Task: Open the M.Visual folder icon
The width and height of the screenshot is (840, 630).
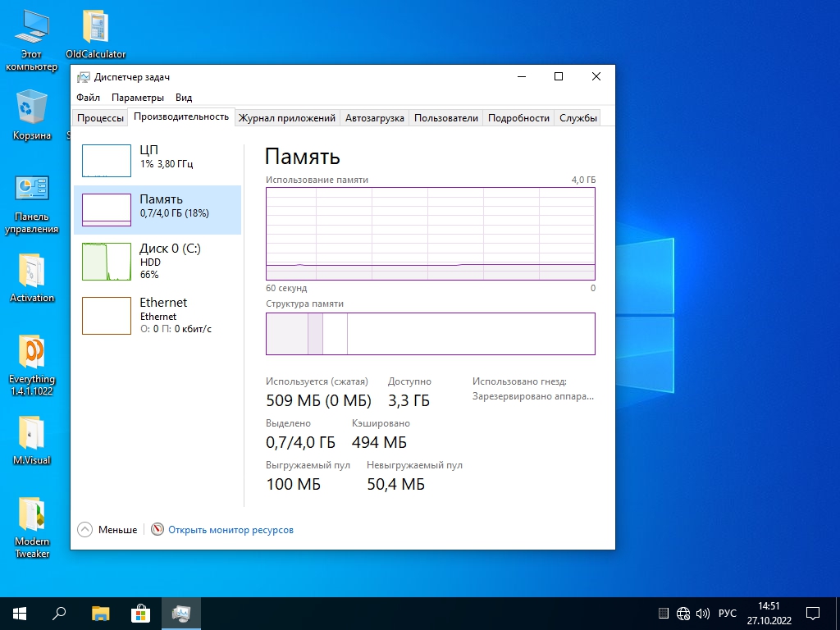Action: point(32,441)
